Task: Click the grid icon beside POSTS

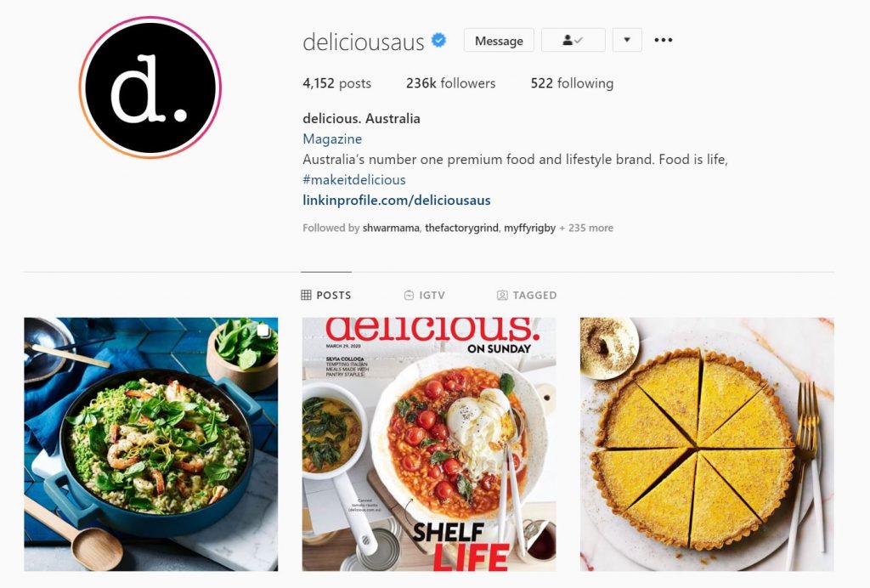Action: pos(306,295)
